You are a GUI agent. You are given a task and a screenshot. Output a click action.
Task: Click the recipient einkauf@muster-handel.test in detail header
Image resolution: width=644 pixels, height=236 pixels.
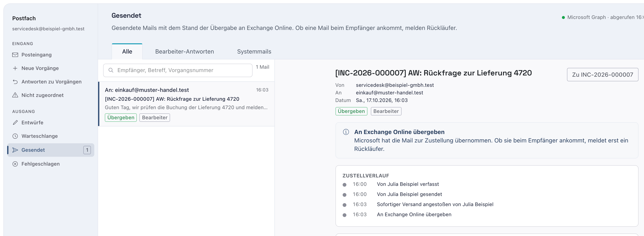(x=389, y=93)
